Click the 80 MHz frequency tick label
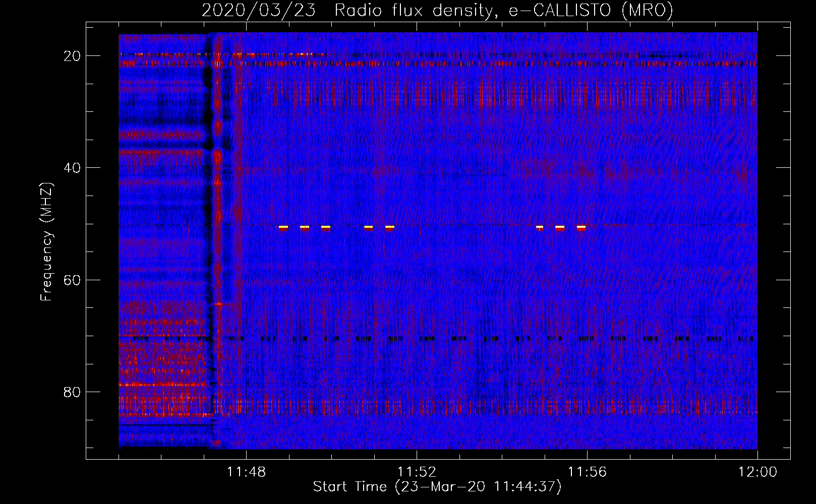Image resolution: width=816 pixels, height=504 pixels. point(73,392)
